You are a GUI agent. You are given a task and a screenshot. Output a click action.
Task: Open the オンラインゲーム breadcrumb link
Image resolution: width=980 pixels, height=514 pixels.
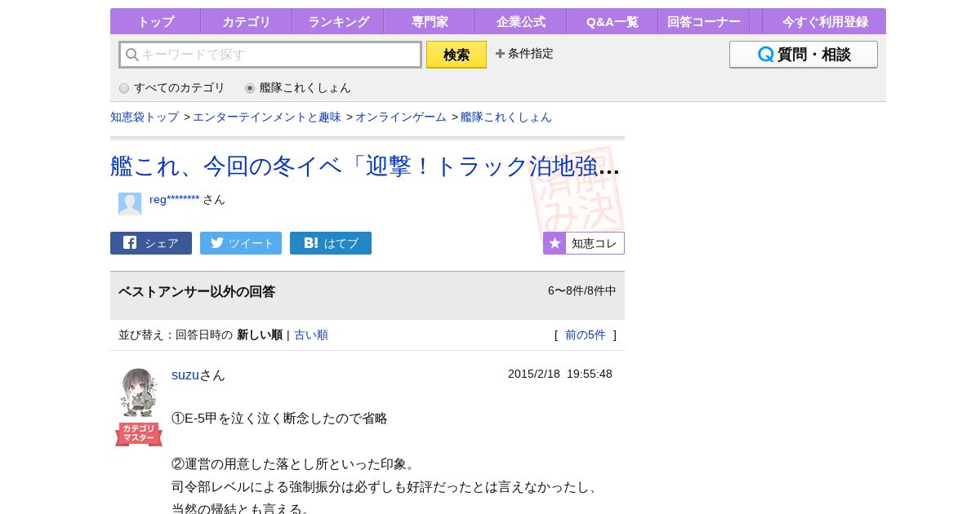click(x=401, y=117)
